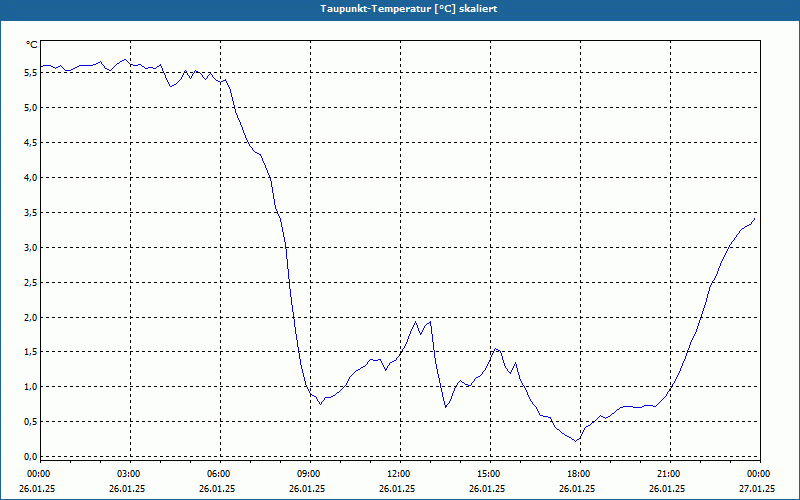Select the 4,5 y-axis value

click(31, 142)
